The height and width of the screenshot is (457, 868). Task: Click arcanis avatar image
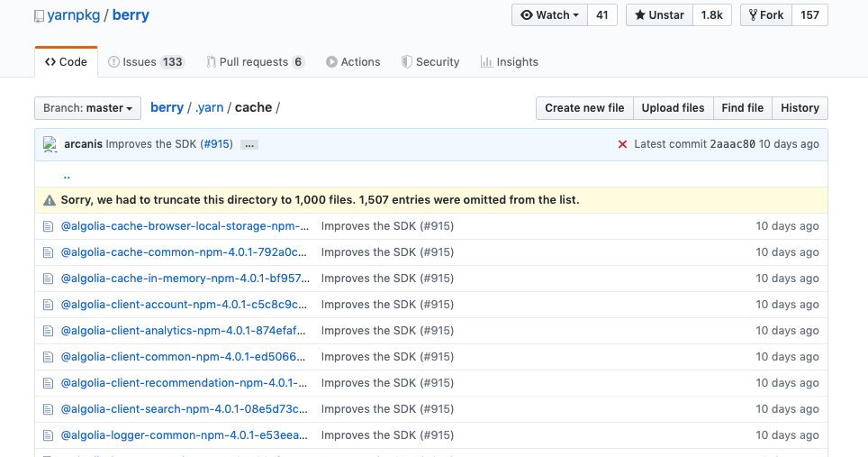51,144
